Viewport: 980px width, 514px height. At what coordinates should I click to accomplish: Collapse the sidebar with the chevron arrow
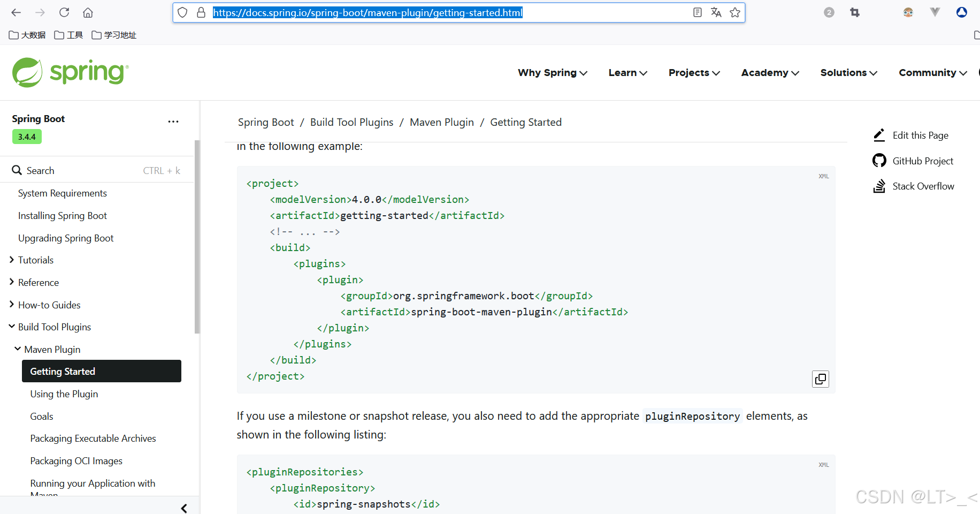183,508
